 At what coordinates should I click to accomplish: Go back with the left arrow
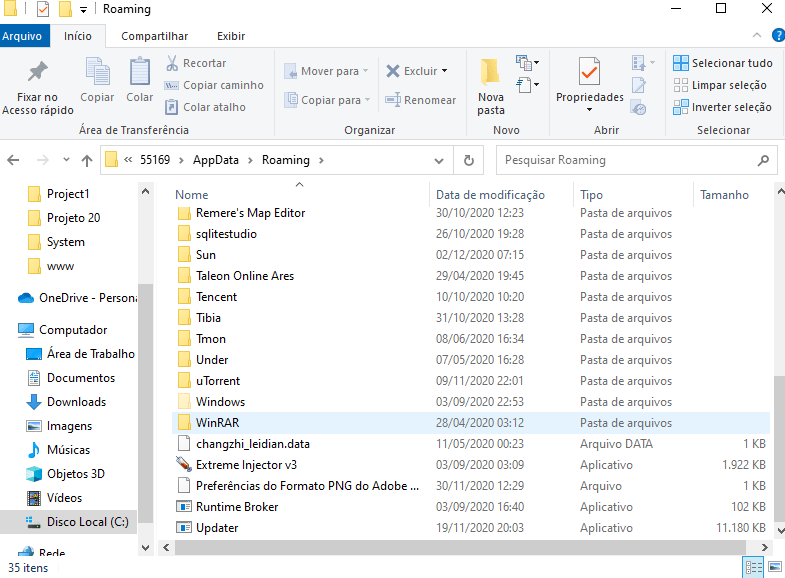tap(14, 160)
